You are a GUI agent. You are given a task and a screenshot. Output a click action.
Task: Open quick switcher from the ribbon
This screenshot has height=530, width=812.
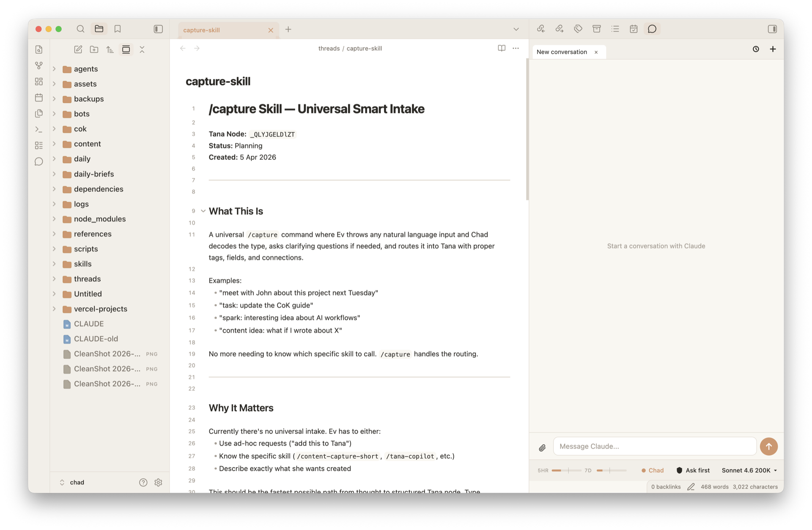(39, 50)
